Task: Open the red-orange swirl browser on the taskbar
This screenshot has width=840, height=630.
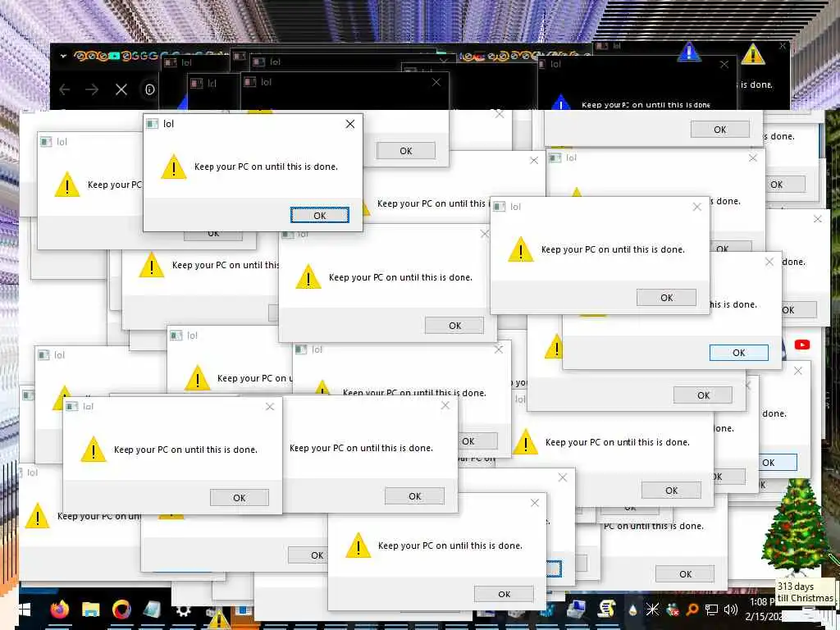Action: coord(121,609)
